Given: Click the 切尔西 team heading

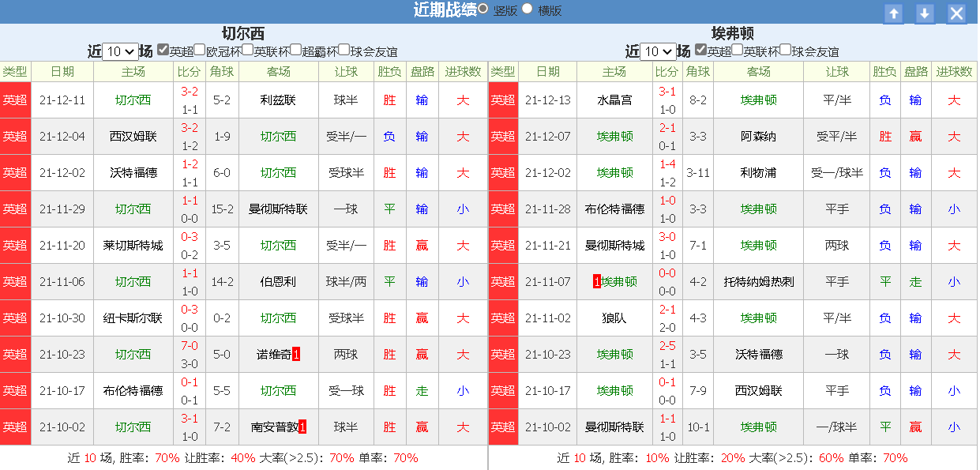Looking at the screenshot, I should (243, 33).
